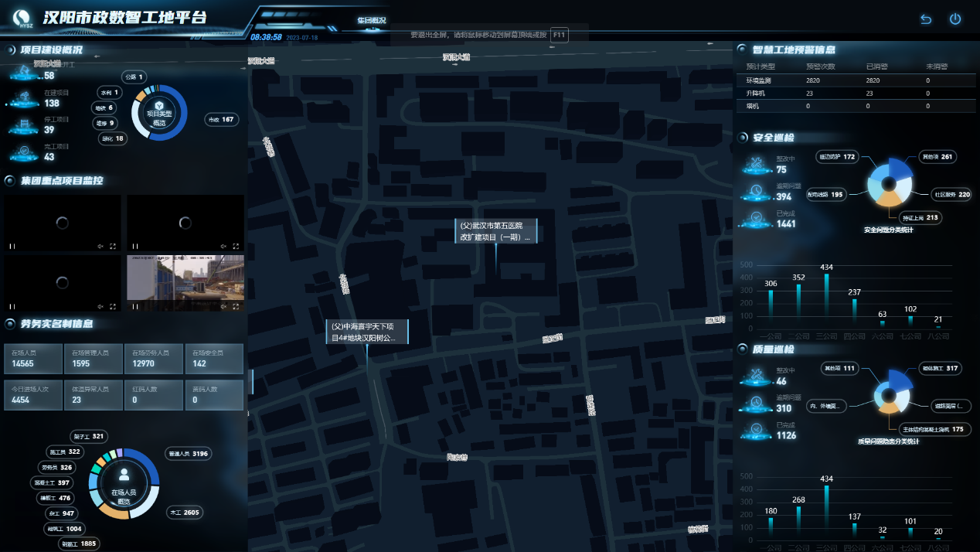980x552 pixels.
Task: Expand the 中海寰宇天下 project map label
Action: (366, 332)
